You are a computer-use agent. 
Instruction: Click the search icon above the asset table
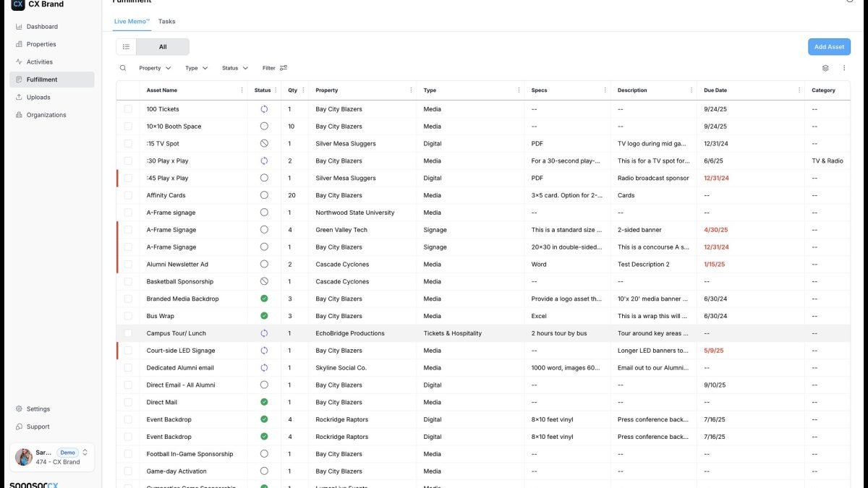coord(123,67)
